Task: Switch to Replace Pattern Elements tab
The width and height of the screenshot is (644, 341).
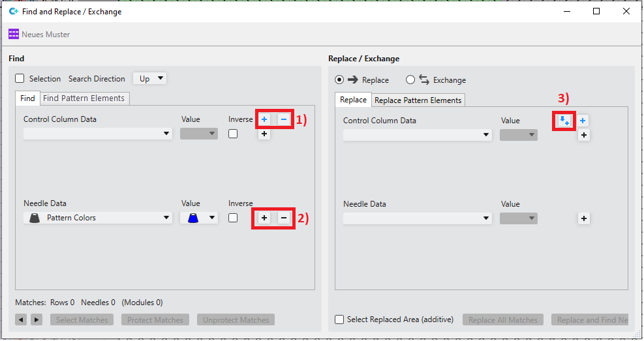Action: (x=418, y=100)
